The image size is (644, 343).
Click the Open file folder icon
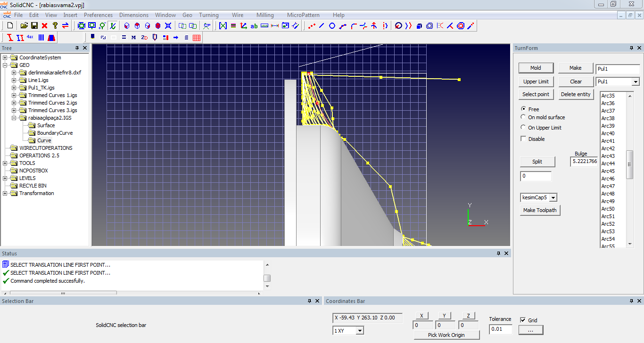pos(24,25)
